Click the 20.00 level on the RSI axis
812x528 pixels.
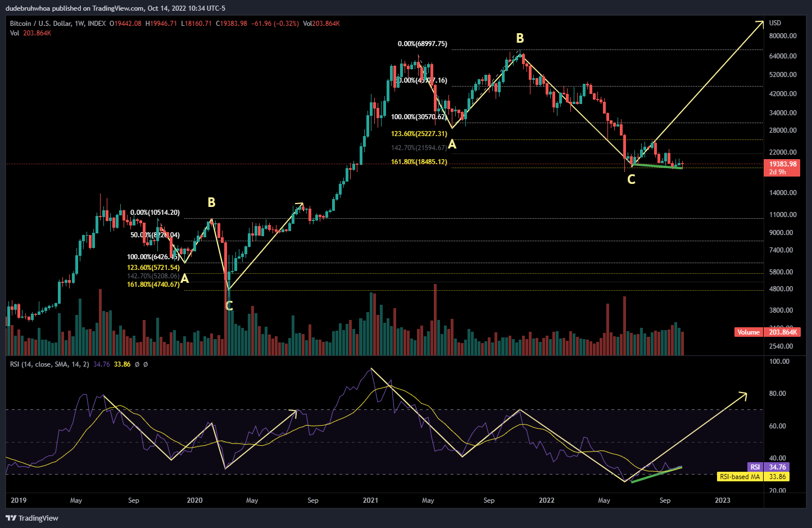778,491
